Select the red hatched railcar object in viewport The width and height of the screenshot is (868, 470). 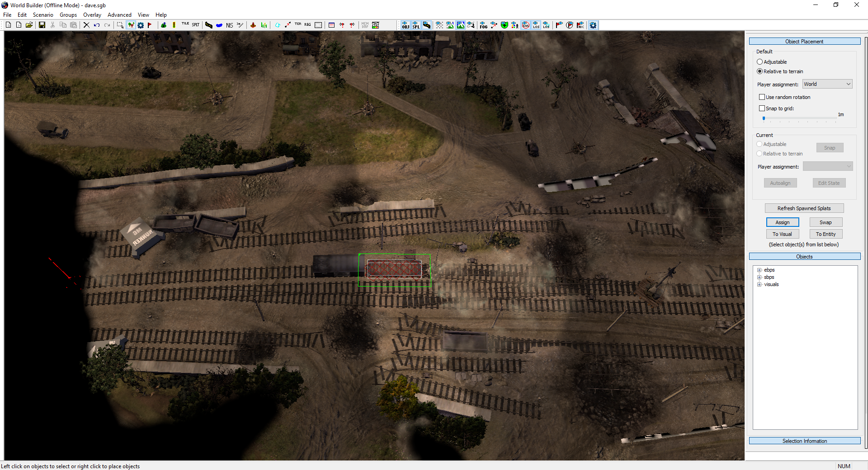pyautogui.click(x=394, y=269)
